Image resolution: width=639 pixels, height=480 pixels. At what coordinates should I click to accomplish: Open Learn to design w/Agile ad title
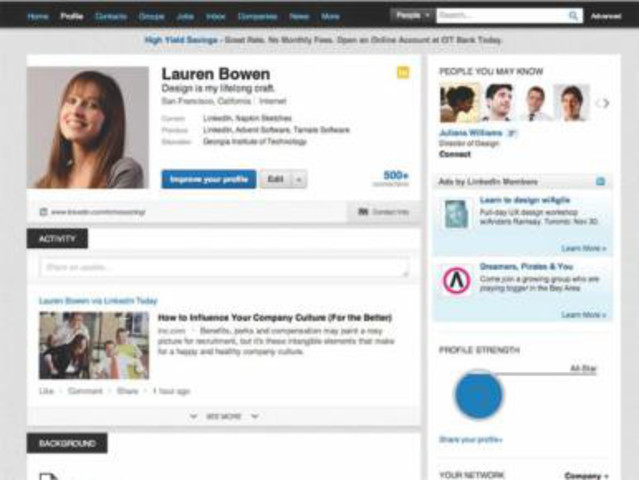(x=525, y=200)
